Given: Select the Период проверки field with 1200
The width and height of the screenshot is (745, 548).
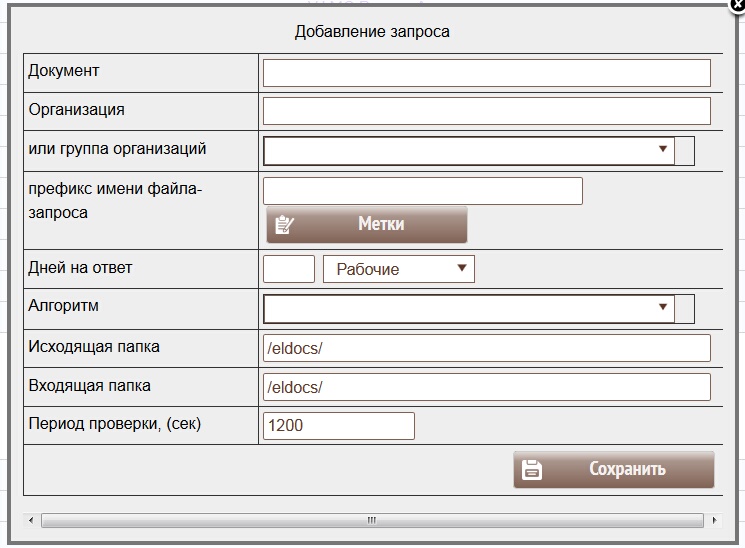Looking at the screenshot, I should 338,425.
